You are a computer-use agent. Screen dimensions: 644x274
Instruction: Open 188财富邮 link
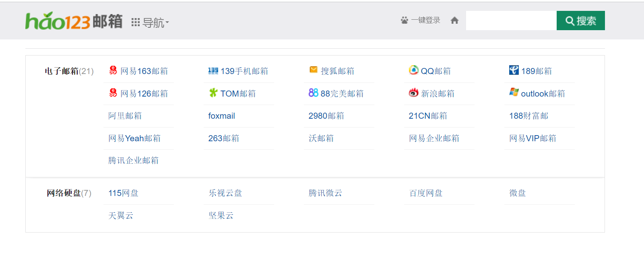[528, 116]
